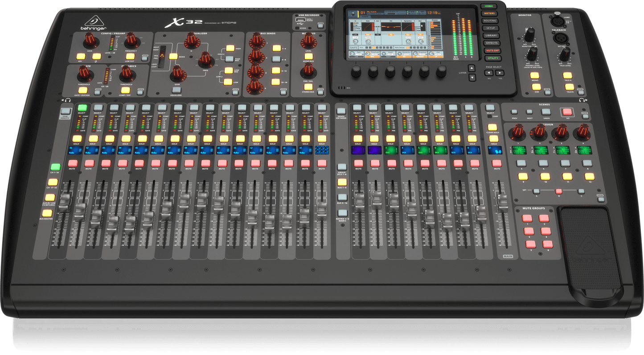
Task: Select the EQ Mode button in Equalizer section
Action: pos(173,57)
